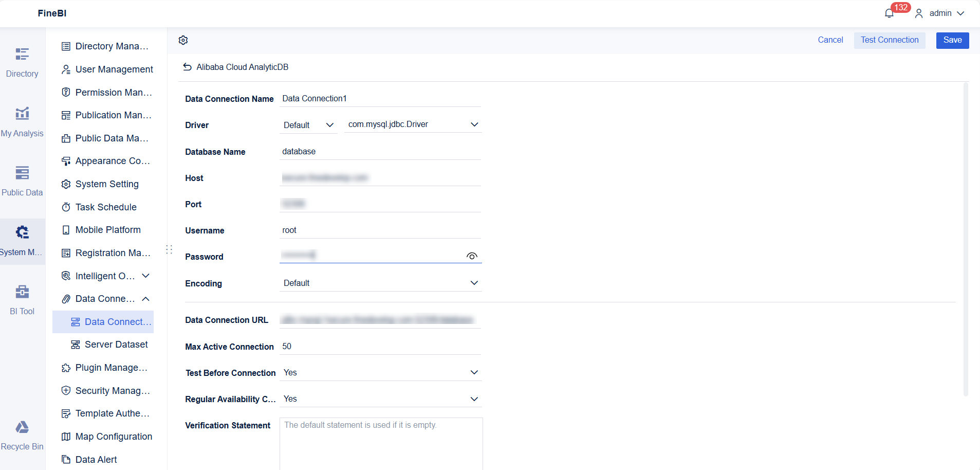Click the Registration Management icon
The height and width of the screenshot is (470, 980).
click(66, 253)
